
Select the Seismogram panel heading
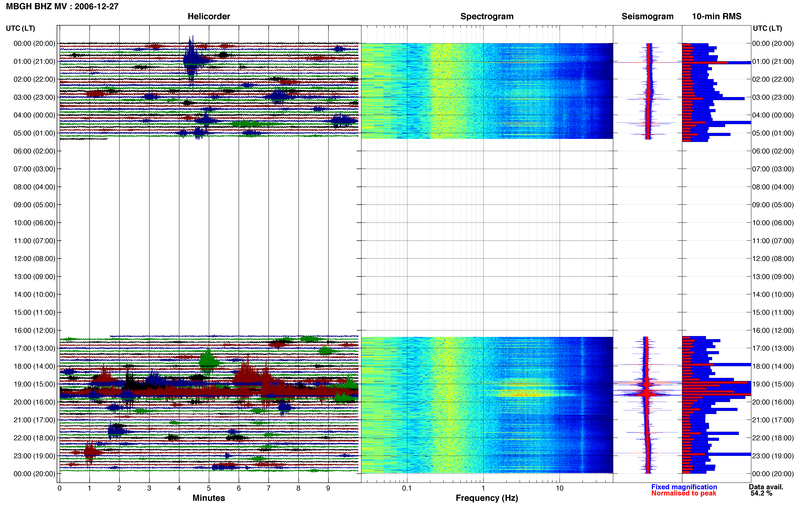click(647, 16)
